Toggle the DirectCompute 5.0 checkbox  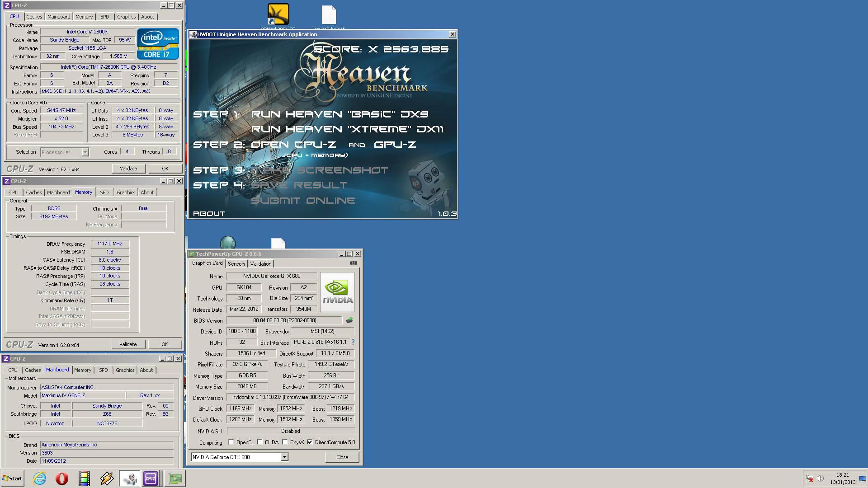pyautogui.click(x=310, y=442)
